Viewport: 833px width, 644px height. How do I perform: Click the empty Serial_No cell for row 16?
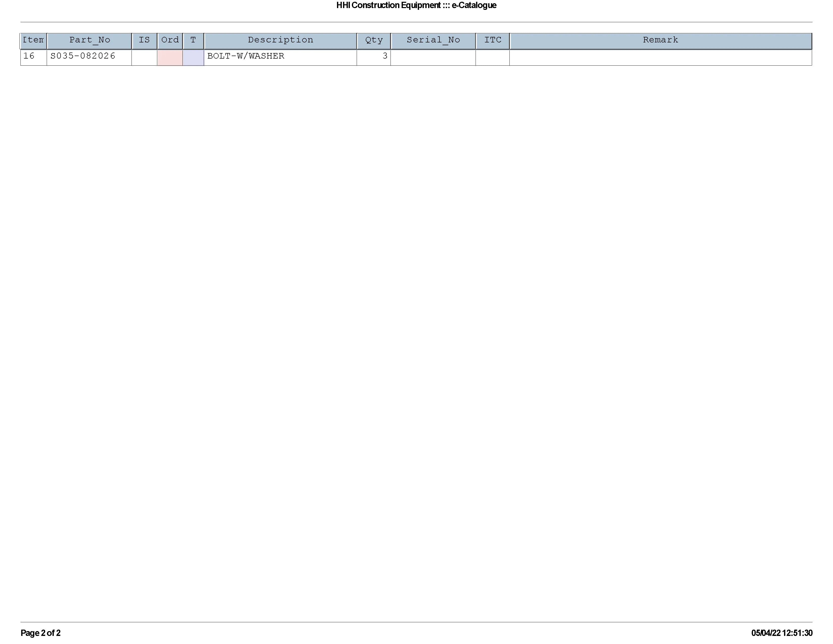[x=433, y=57]
